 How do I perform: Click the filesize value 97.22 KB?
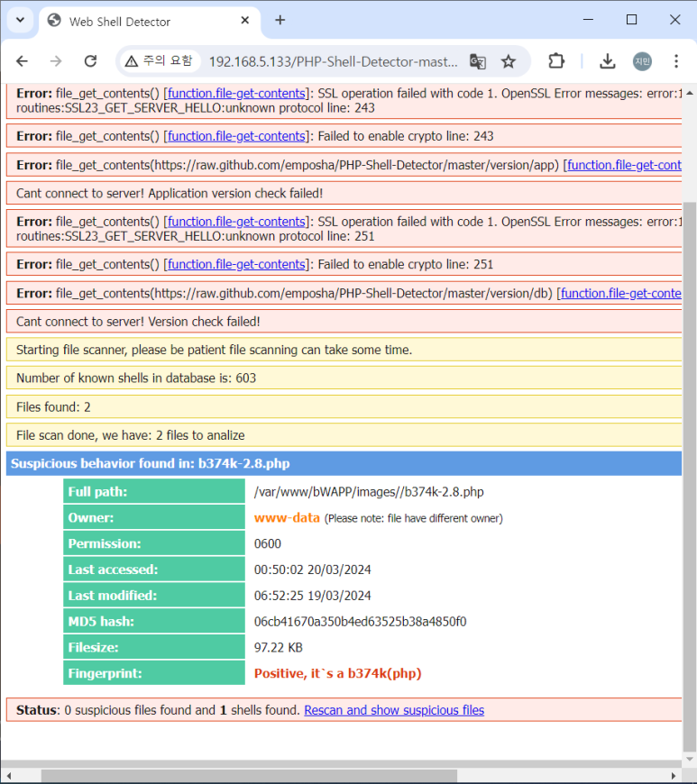coord(279,648)
